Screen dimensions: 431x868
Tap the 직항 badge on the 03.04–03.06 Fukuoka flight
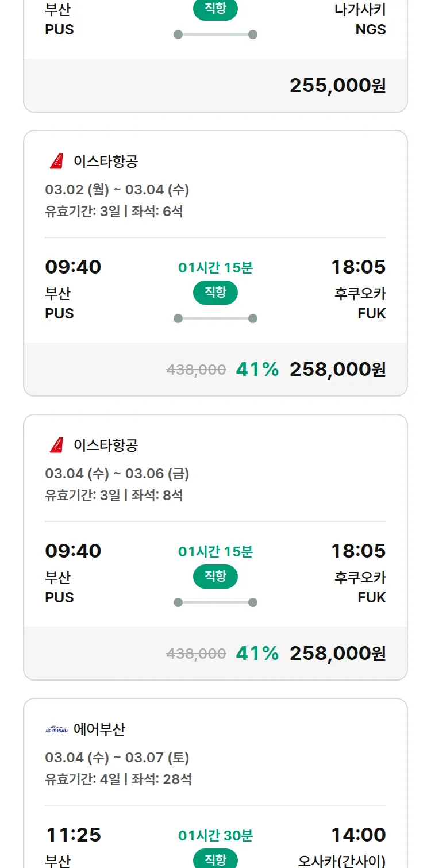click(215, 577)
